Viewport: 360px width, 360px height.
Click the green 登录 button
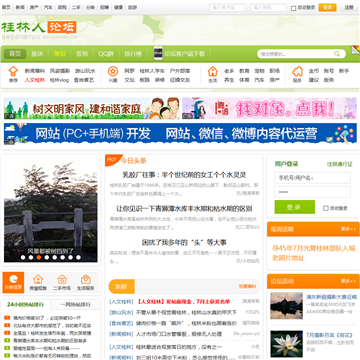coord(295,207)
